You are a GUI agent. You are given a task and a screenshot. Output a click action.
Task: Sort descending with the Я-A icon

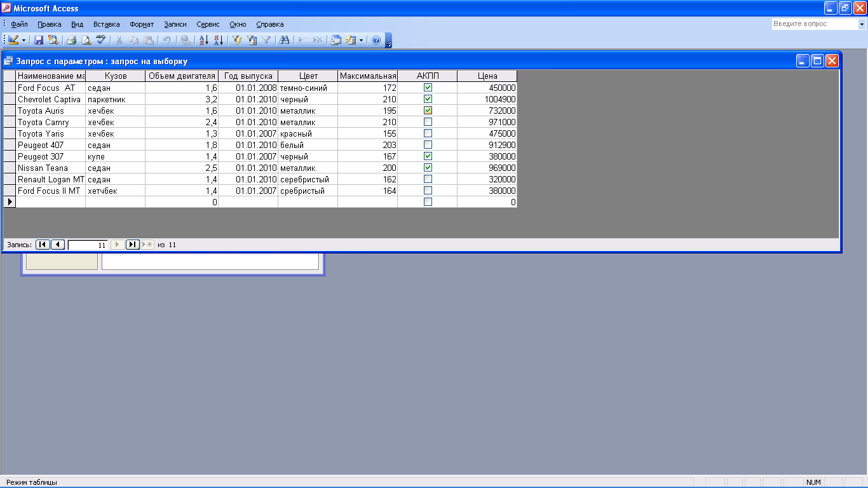pos(218,40)
